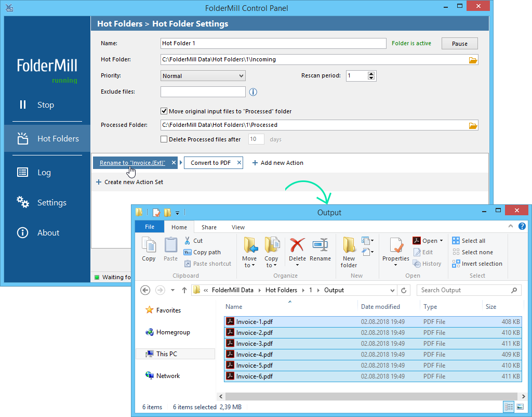Switch to the Share ribbon tab

pos(209,227)
